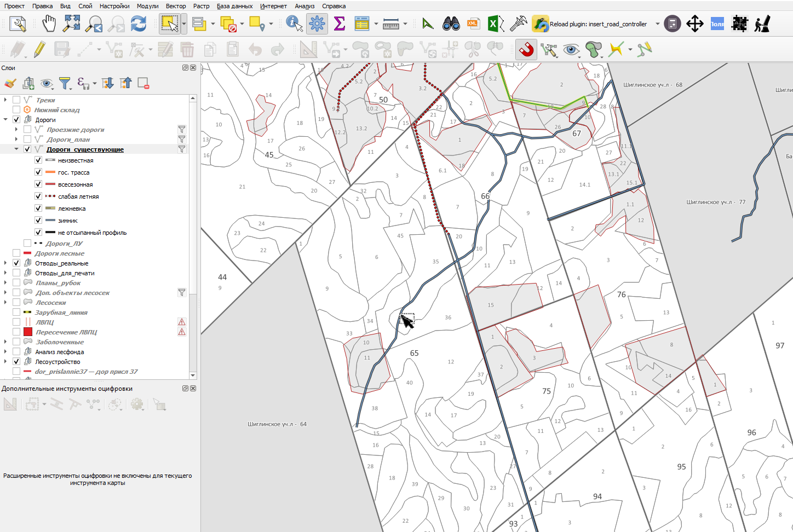Uncheck the неизвестная legend checkbox
This screenshot has height=532, width=793.
[38, 160]
